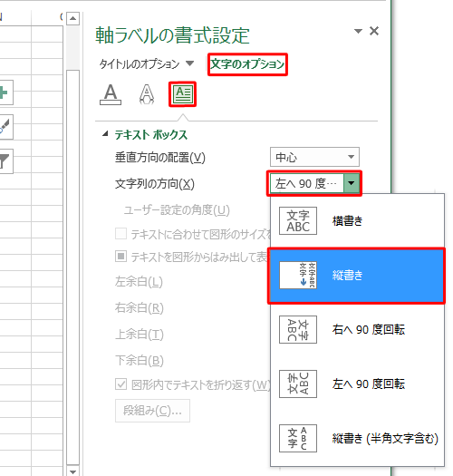Switch to タイトルのオプション tab
This screenshot has width=453, height=476.
(x=140, y=64)
